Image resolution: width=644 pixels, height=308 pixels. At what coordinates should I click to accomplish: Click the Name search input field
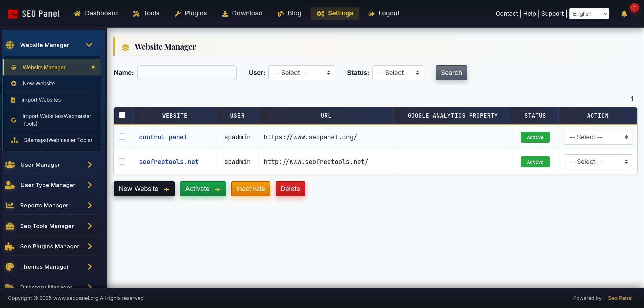[187, 73]
